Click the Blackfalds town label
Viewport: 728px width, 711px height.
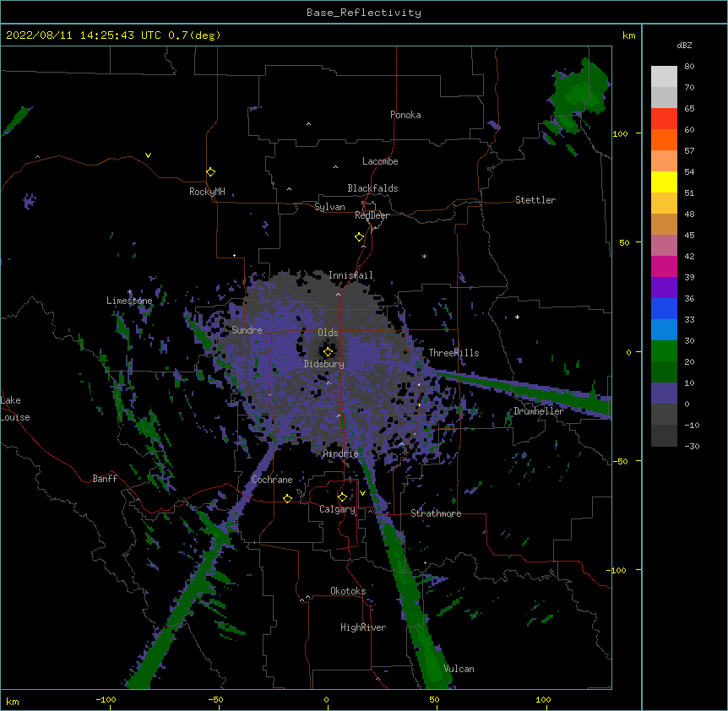(x=372, y=188)
